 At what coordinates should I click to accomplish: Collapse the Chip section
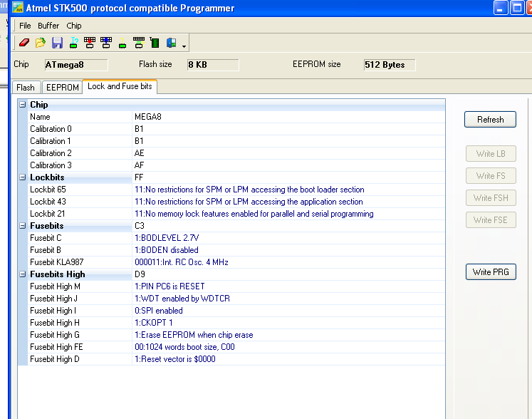coord(23,105)
